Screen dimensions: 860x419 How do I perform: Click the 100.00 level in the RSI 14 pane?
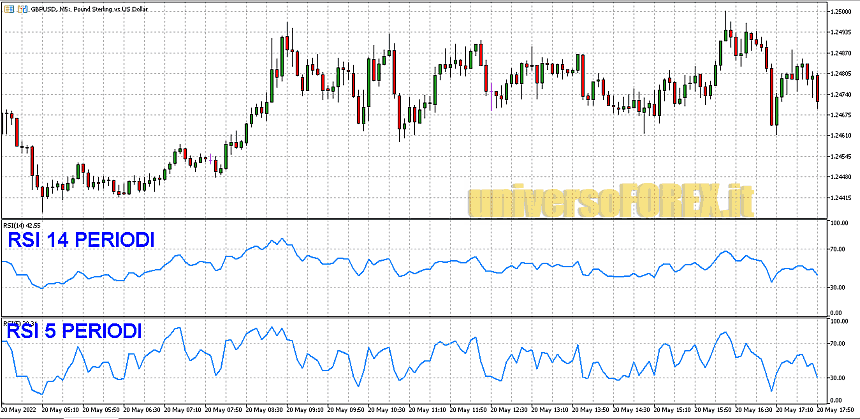[x=838, y=223]
